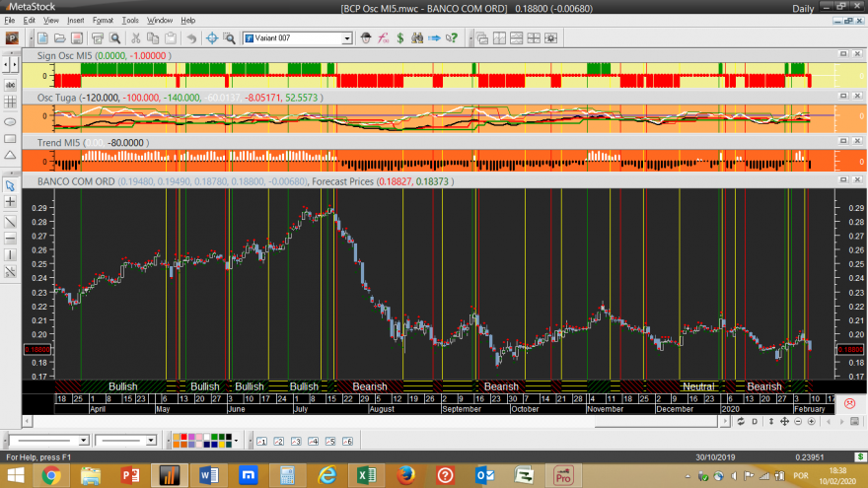Switch to chart layout 6 button
The height and width of the screenshot is (488, 868).
click(x=347, y=441)
